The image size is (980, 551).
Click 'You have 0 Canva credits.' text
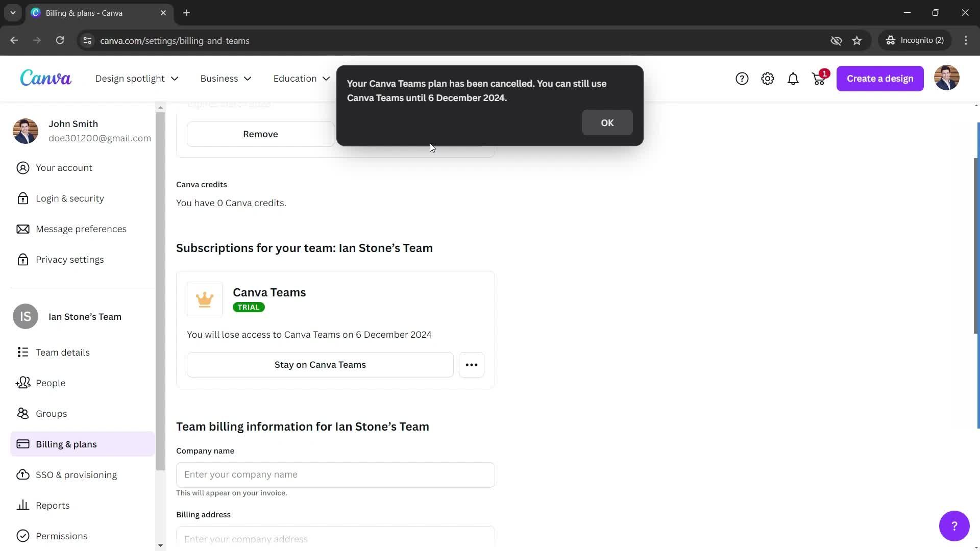(231, 203)
